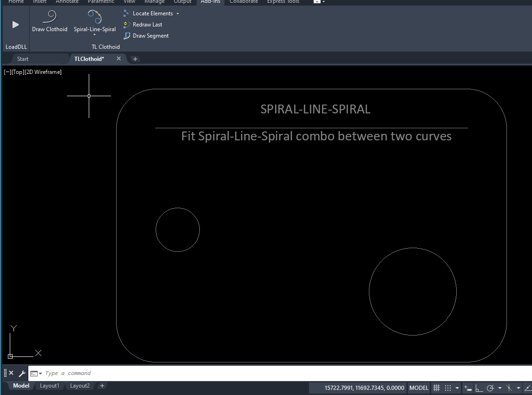Go to the View ribbon tab
532x395 pixels.
(129, 2)
